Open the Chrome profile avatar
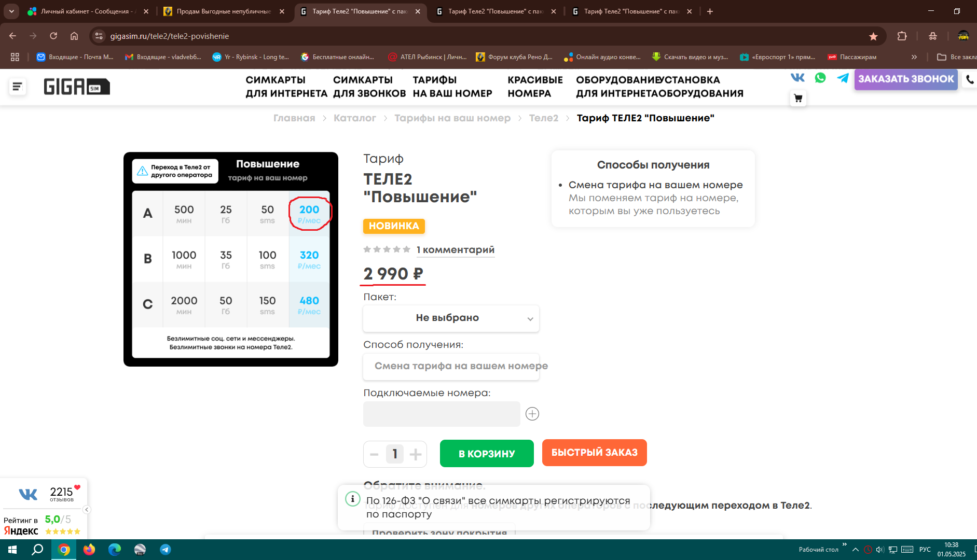This screenshot has height=560, width=977. (x=964, y=36)
